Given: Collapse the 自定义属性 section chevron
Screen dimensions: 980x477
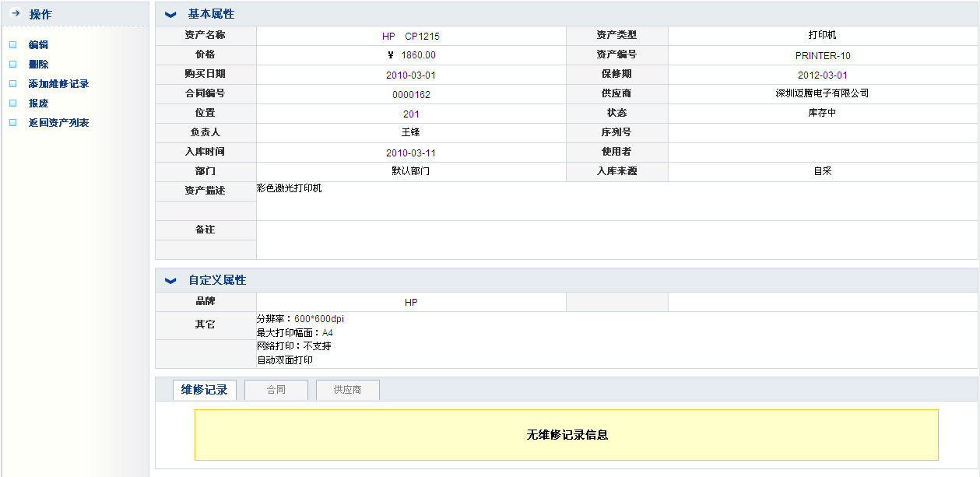Looking at the screenshot, I should (170, 281).
